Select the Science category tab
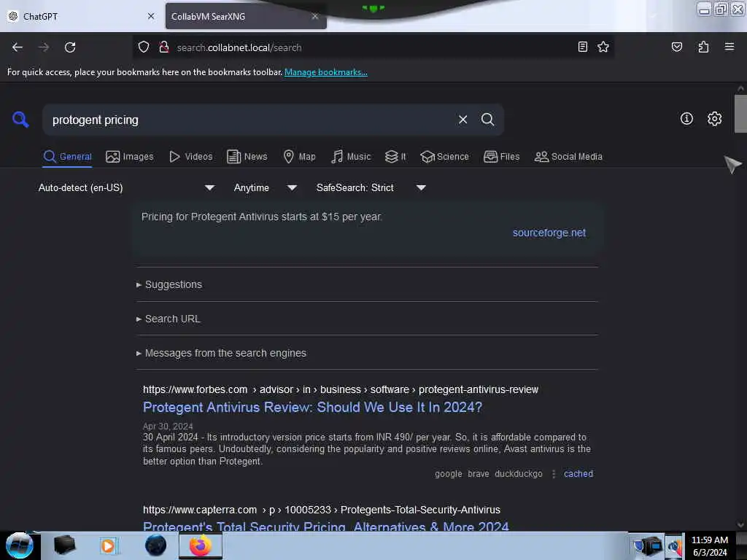 point(444,157)
